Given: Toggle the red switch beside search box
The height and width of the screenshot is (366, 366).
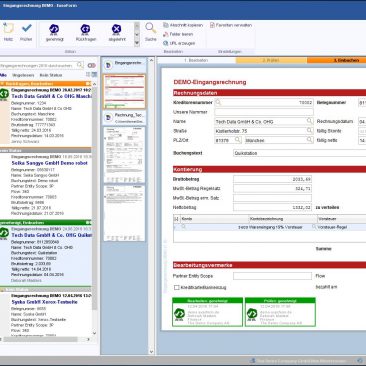Looking at the screenshot, I should [x=91, y=65].
